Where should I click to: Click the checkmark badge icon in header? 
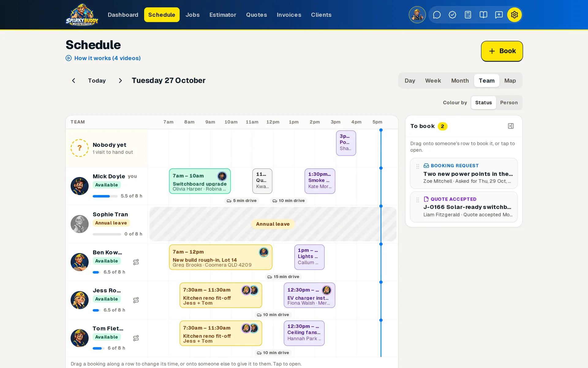pyautogui.click(x=452, y=15)
